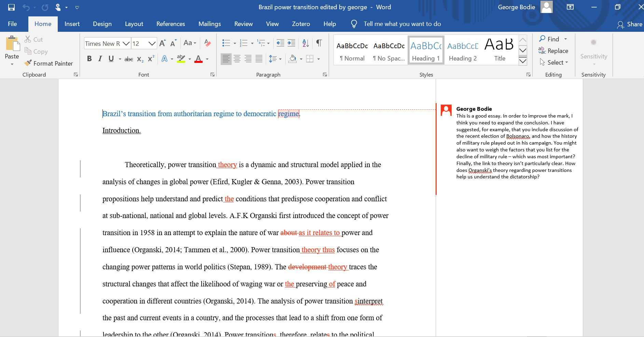Toggle show paragraph marks
This screenshot has height=337, width=644.
319,43
